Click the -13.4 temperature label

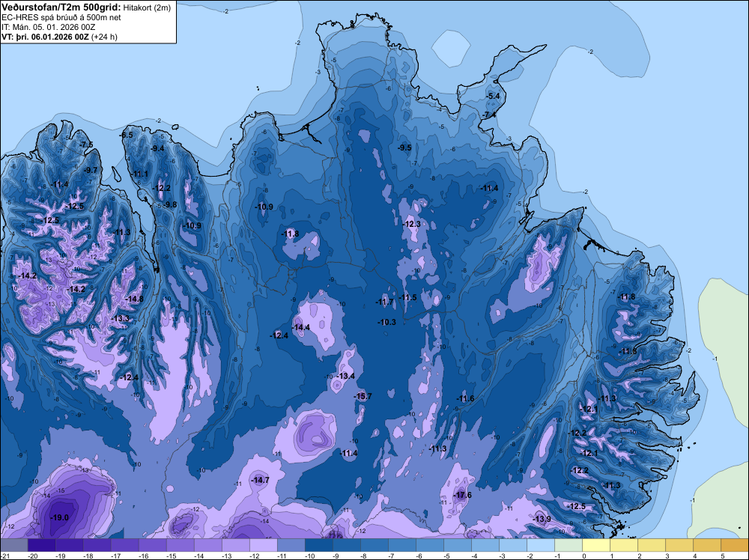[x=346, y=376]
